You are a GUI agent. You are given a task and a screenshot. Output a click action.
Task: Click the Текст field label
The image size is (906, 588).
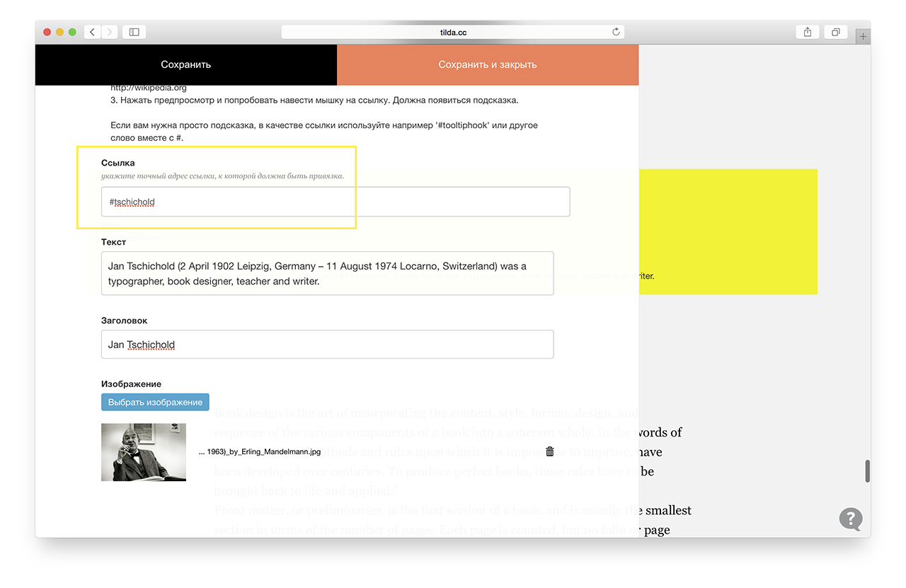click(x=113, y=242)
